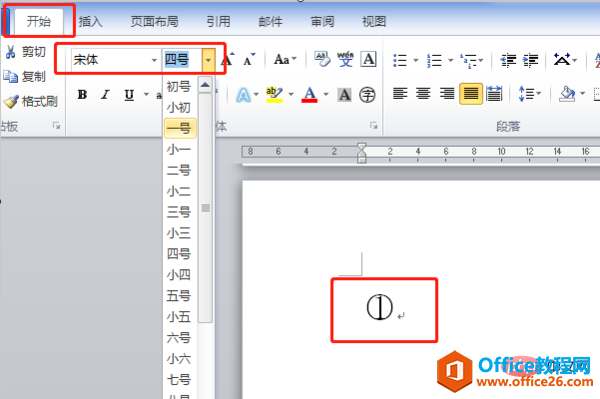The height and width of the screenshot is (399, 600).
Task: Choose 二号 font size
Action: tap(179, 170)
